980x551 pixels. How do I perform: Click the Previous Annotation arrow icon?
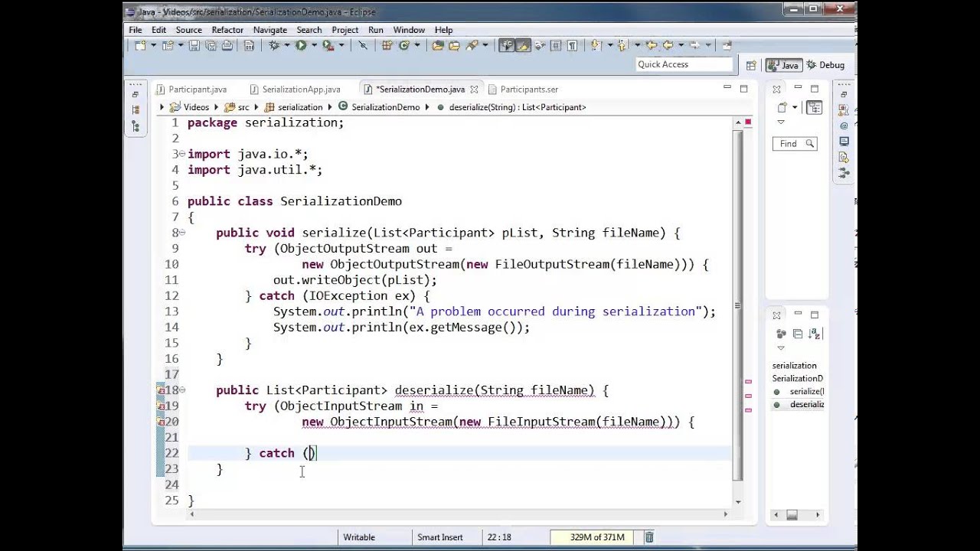click(622, 46)
